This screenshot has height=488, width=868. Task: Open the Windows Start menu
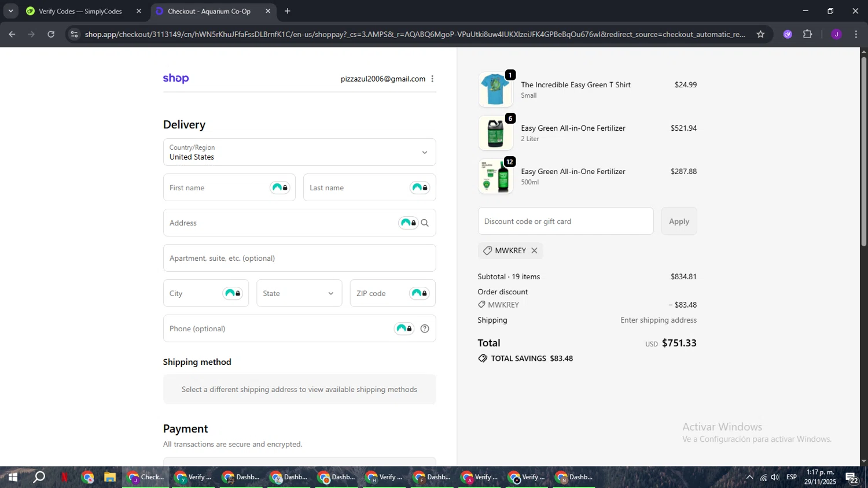tap(12, 477)
